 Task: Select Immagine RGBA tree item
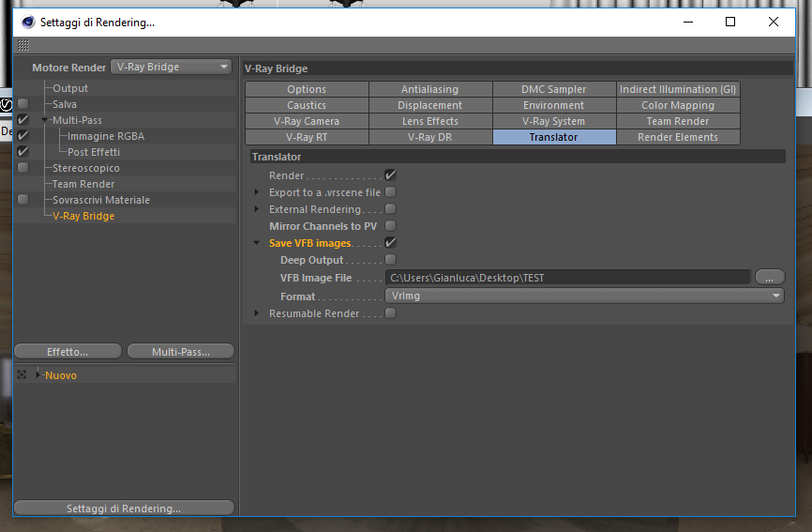106,136
